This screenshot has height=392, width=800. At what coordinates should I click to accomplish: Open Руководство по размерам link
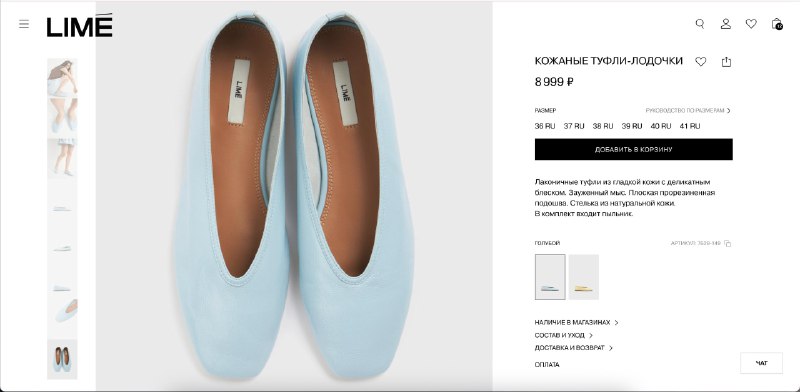688,110
